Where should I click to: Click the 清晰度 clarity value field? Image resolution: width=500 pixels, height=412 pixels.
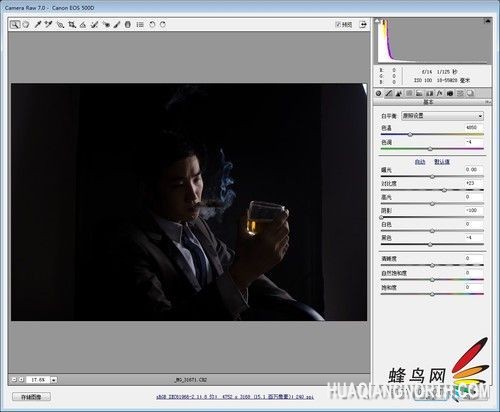coord(474,259)
